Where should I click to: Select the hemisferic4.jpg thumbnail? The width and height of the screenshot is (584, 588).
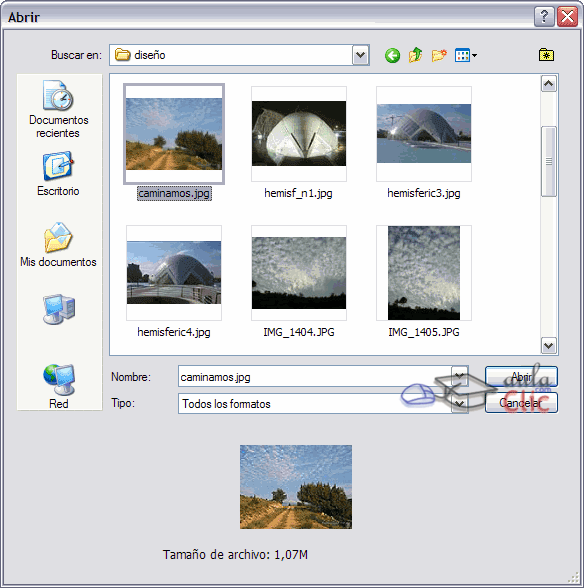coord(174,273)
